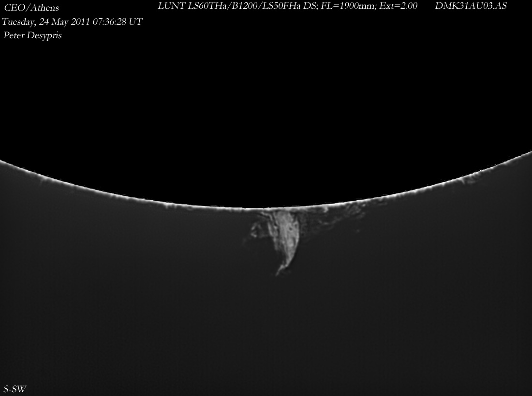This screenshot has width=532, height=396.
Task: Click the 'LUNT LS60THa/B1200/LS50FHa DS' equipment caption
Action: point(237,6)
